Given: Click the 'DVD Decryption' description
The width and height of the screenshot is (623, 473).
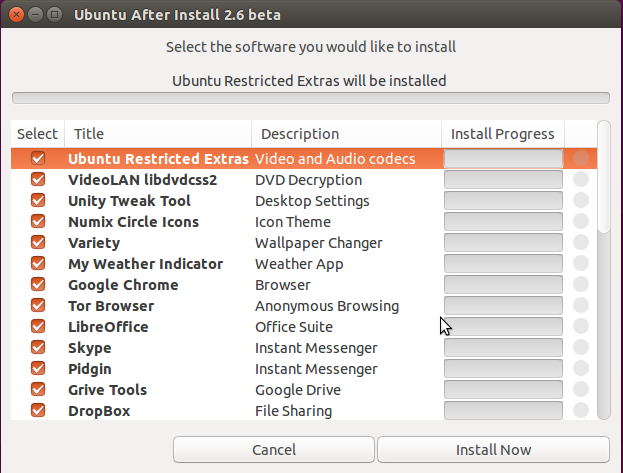Looking at the screenshot, I should 308,180.
